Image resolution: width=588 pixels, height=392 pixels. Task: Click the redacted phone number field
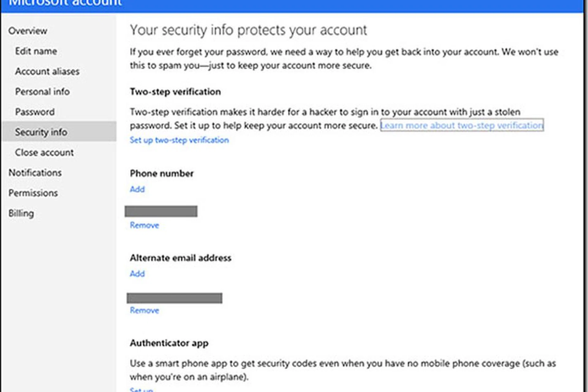(x=161, y=211)
